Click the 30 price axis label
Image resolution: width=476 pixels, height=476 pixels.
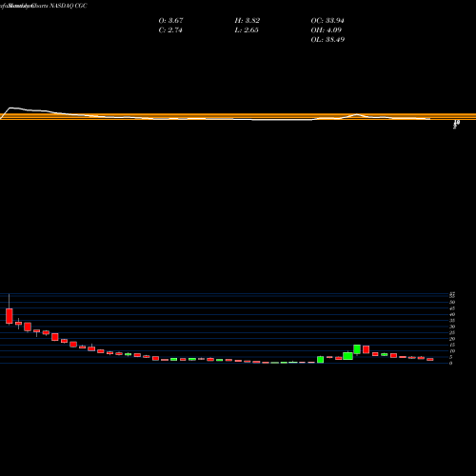coord(452,327)
